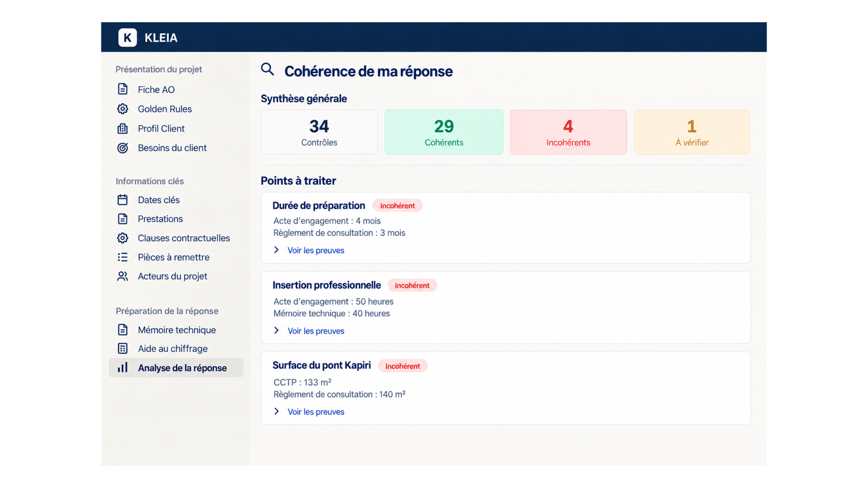Click Incohérent badge on Durée de préparation
Image resolution: width=868 pixels, height=488 pixels.
click(398, 206)
